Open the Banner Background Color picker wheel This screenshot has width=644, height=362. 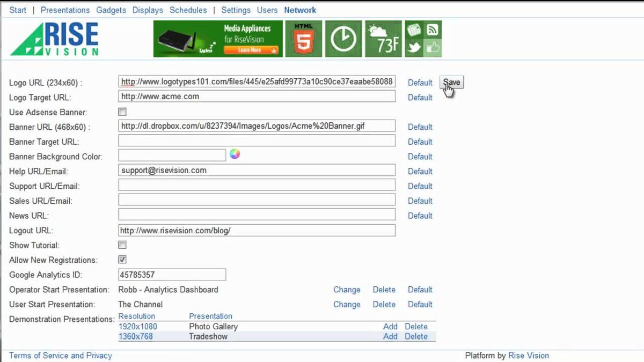[235, 154]
